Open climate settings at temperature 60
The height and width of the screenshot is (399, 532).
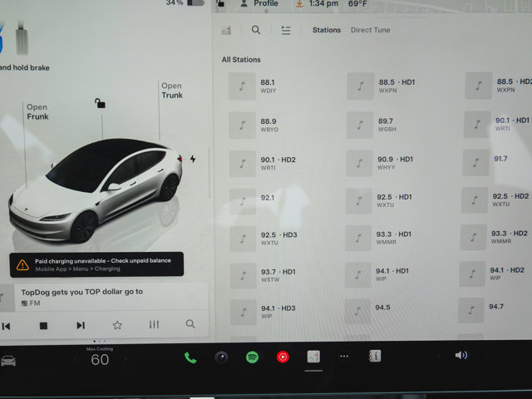(x=100, y=360)
